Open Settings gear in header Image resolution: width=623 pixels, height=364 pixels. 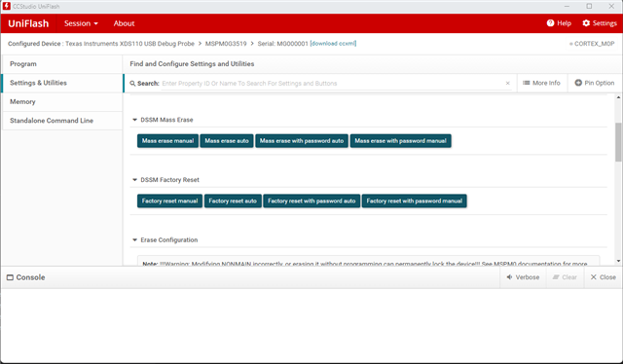tap(600, 23)
